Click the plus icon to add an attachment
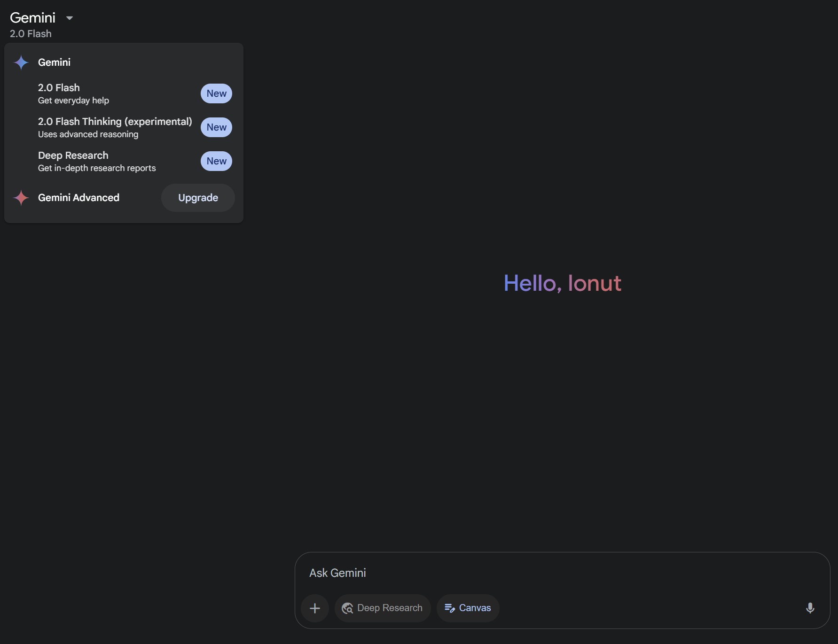The image size is (838, 644). (314, 608)
